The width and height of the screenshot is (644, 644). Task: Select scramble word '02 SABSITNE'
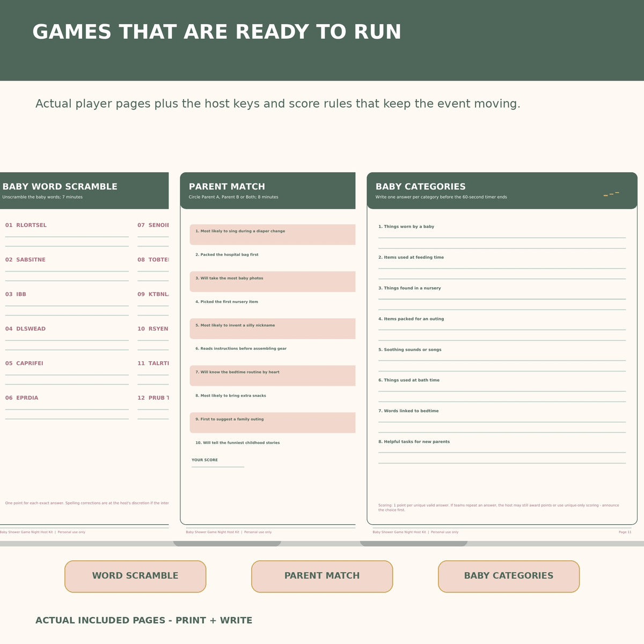pyautogui.click(x=25, y=260)
